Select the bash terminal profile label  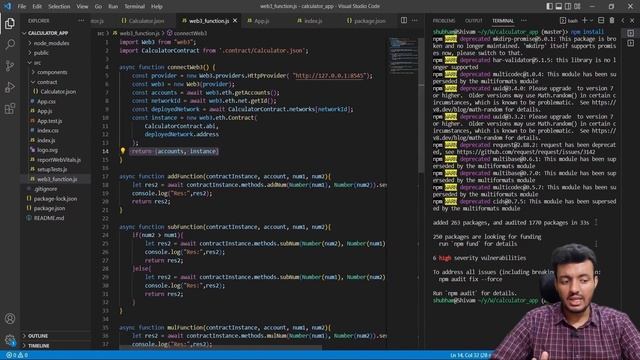pyautogui.click(x=569, y=20)
